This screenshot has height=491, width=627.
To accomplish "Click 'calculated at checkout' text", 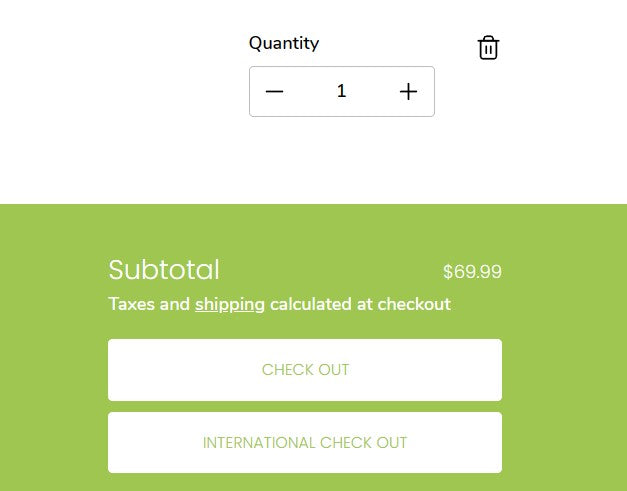I will (360, 304).
